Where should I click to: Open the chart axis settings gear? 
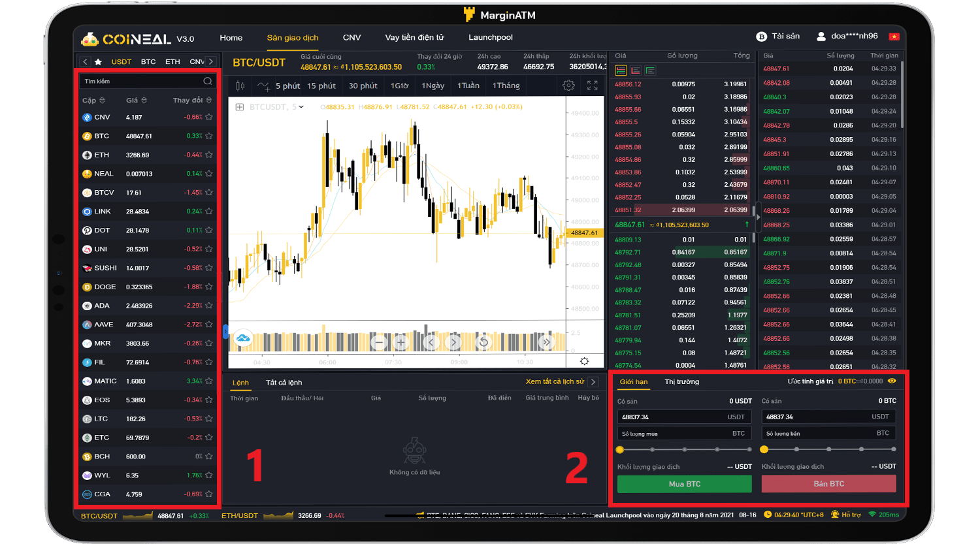584,361
